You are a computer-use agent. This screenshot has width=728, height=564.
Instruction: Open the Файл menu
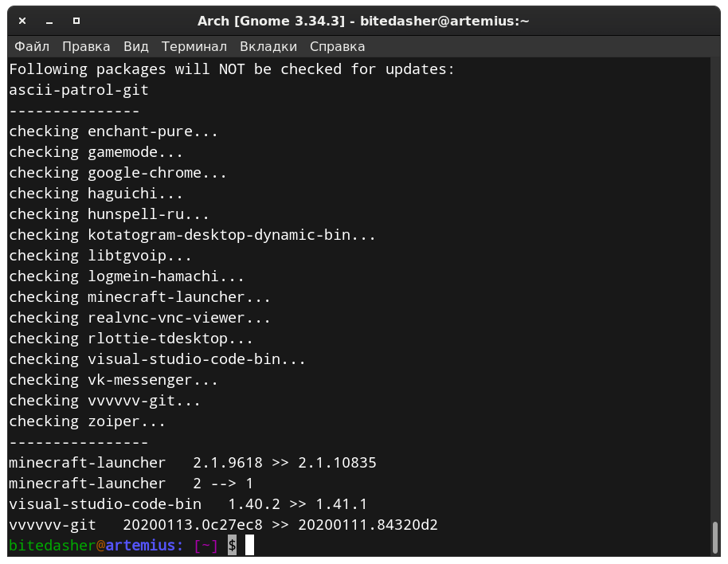click(32, 46)
